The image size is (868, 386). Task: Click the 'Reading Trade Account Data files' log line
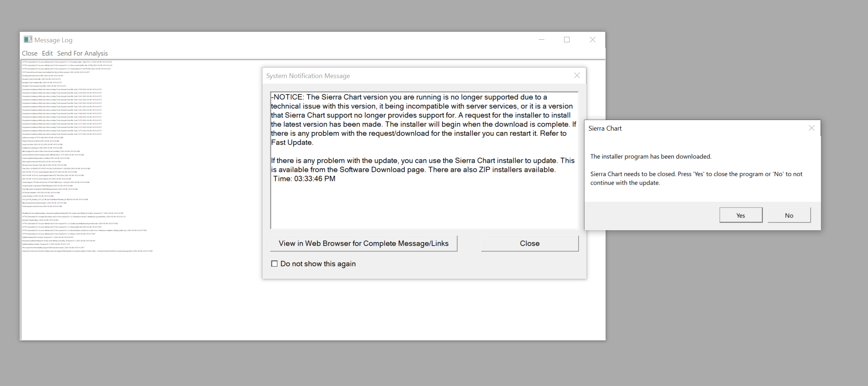(44, 86)
